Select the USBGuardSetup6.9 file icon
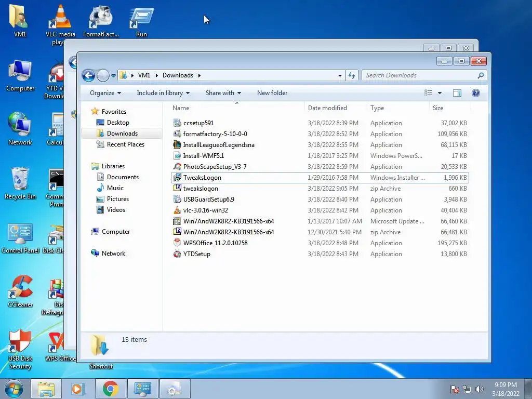532x399 pixels. coord(177,199)
